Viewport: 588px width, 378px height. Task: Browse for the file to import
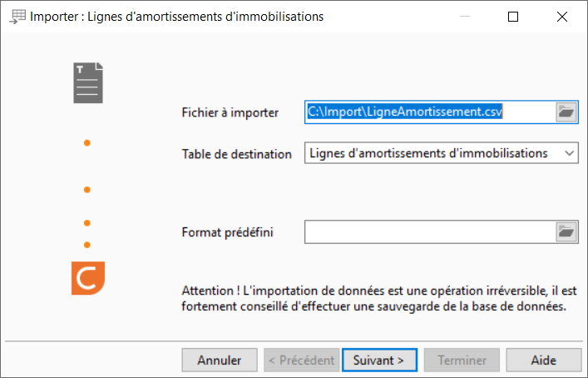[x=566, y=112]
